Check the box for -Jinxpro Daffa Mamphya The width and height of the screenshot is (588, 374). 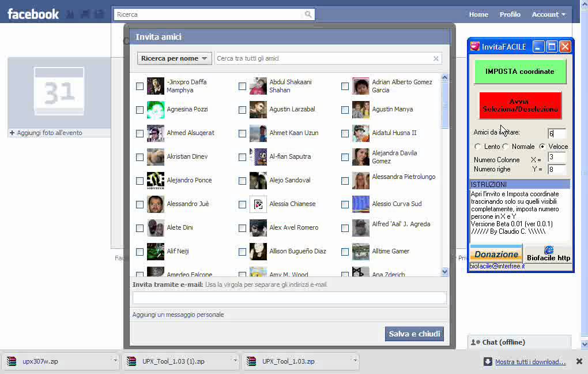140,87
